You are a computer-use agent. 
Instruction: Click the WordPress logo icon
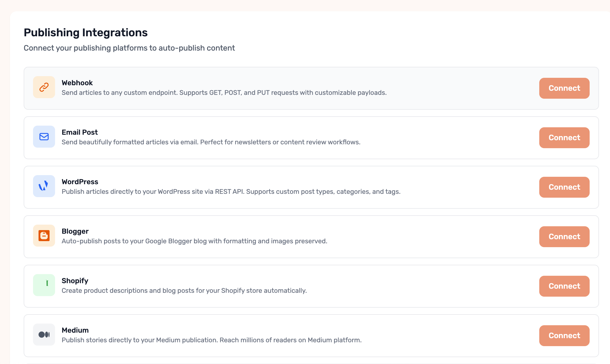click(x=44, y=186)
